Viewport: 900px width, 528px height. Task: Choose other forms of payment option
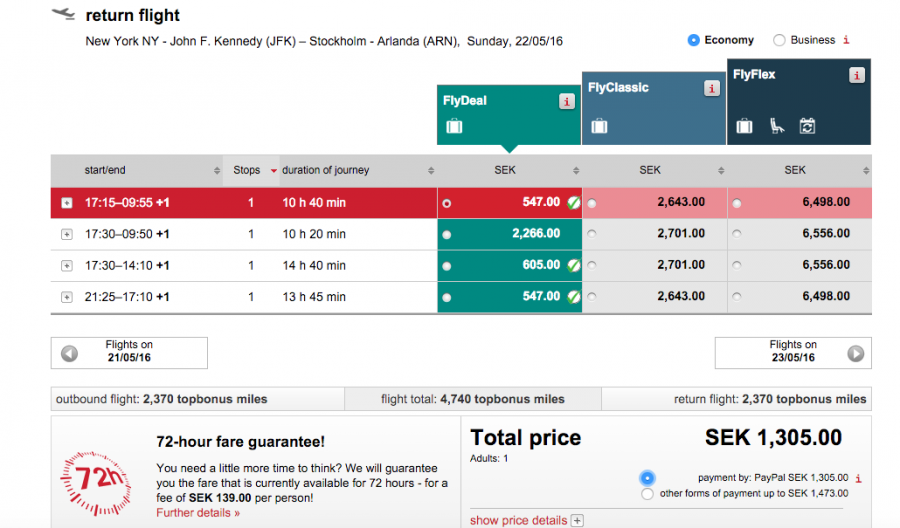click(x=647, y=493)
